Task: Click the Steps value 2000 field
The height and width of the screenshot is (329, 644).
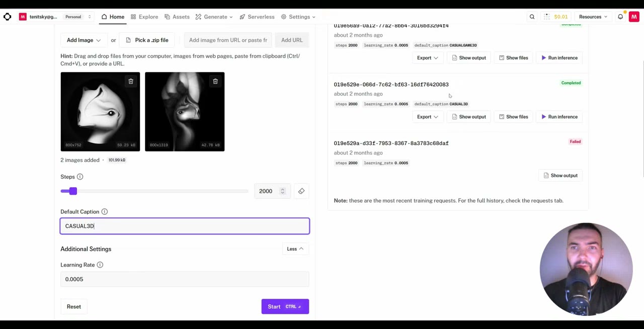Action: pyautogui.click(x=272, y=191)
